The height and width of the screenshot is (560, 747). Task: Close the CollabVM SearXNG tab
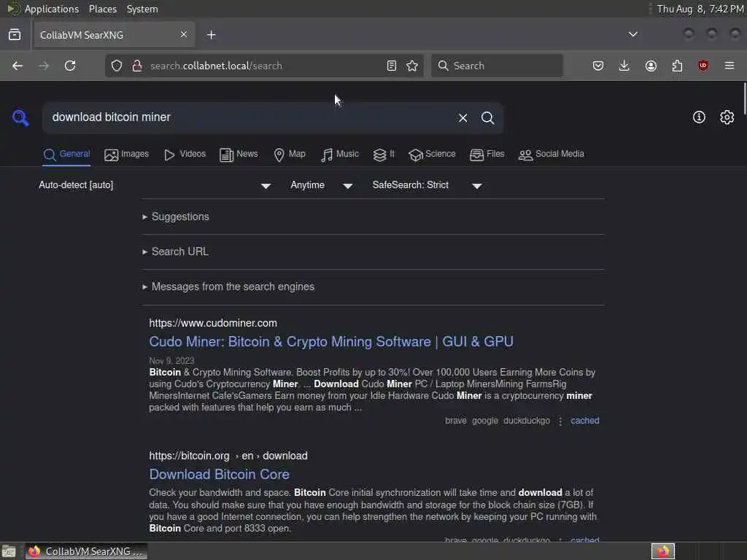[x=184, y=34]
